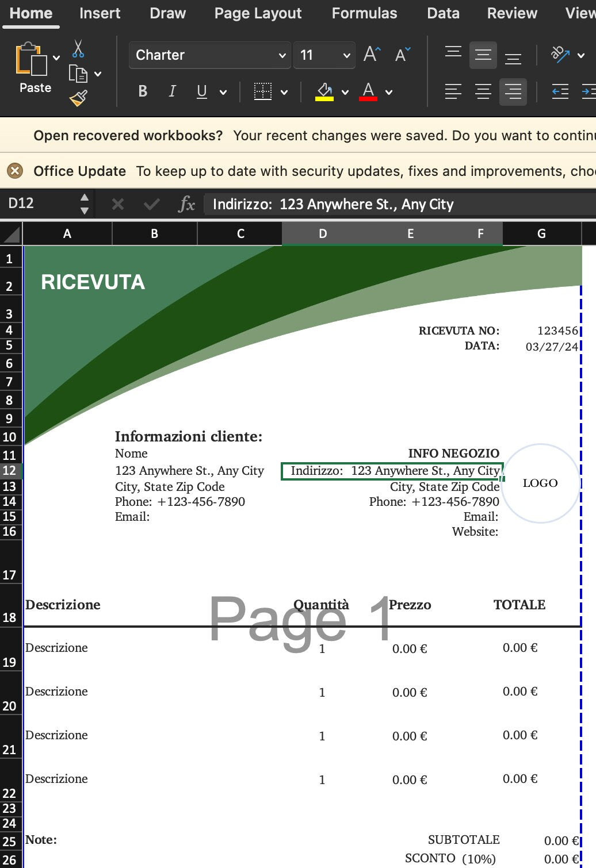The image size is (596, 868).
Task: Open the Page Layout ribbon tab
Action: click(x=258, y=13)
